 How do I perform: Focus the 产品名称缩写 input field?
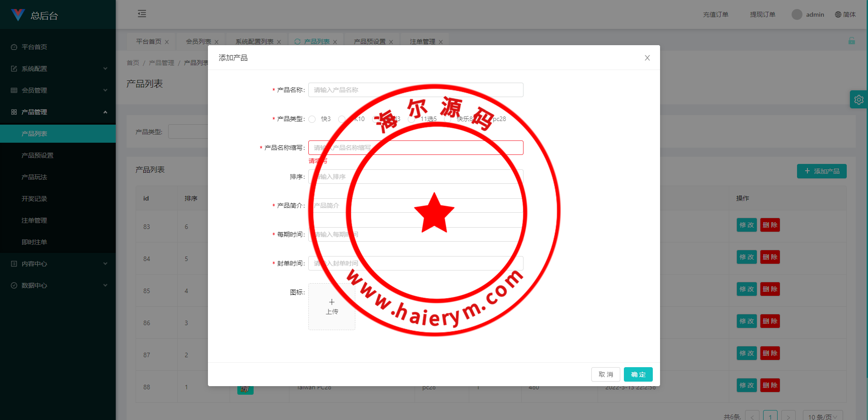click(415, 148)
